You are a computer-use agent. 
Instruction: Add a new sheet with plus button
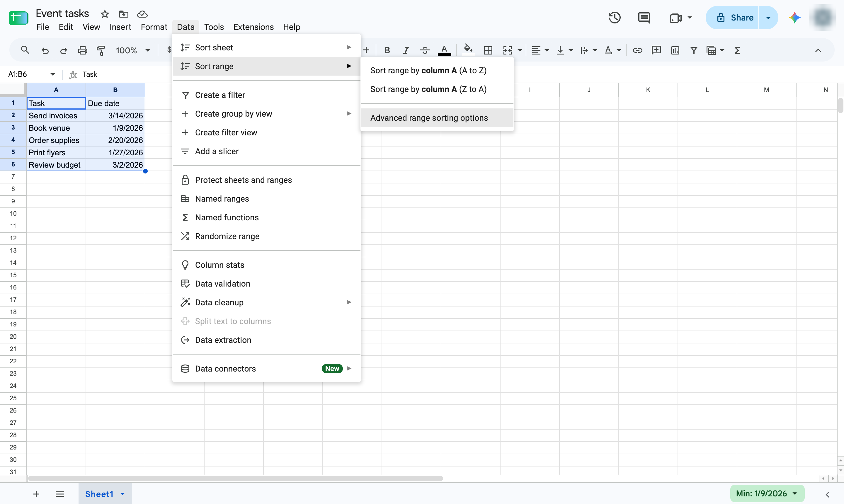tap(36, 494)
